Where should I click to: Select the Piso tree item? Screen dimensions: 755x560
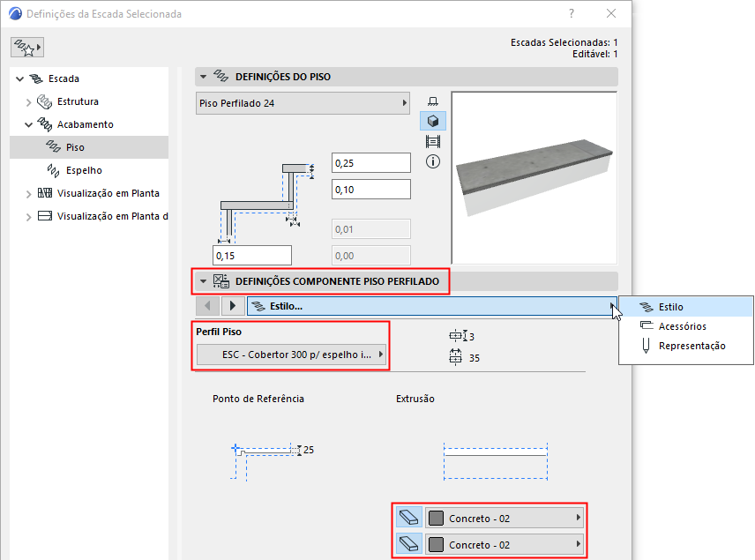tap(89, 147)
